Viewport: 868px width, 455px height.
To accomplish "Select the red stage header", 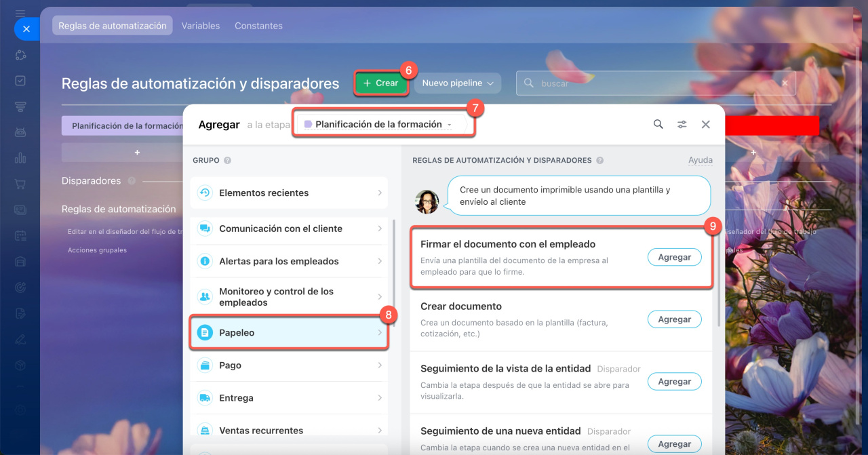I will 772,125.
